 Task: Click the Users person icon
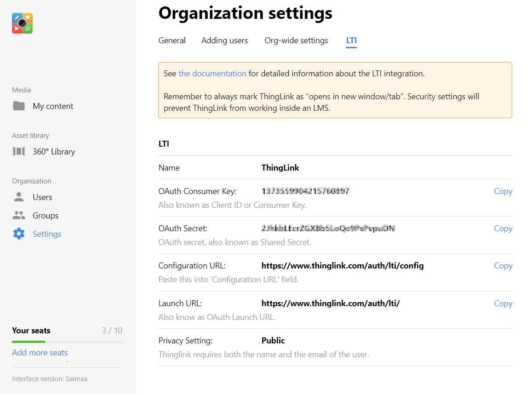tap(19, 197)
